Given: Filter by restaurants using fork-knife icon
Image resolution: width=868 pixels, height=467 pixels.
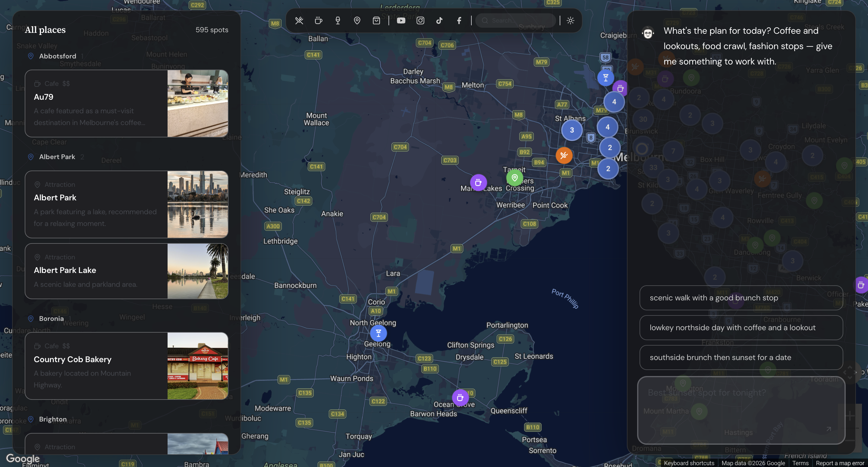Looking at the screenshot, I should pos(299,20).
